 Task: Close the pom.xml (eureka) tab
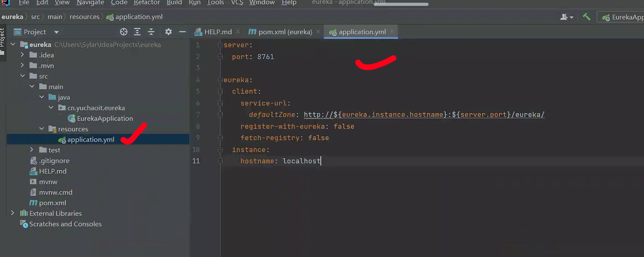click(318, 32)
